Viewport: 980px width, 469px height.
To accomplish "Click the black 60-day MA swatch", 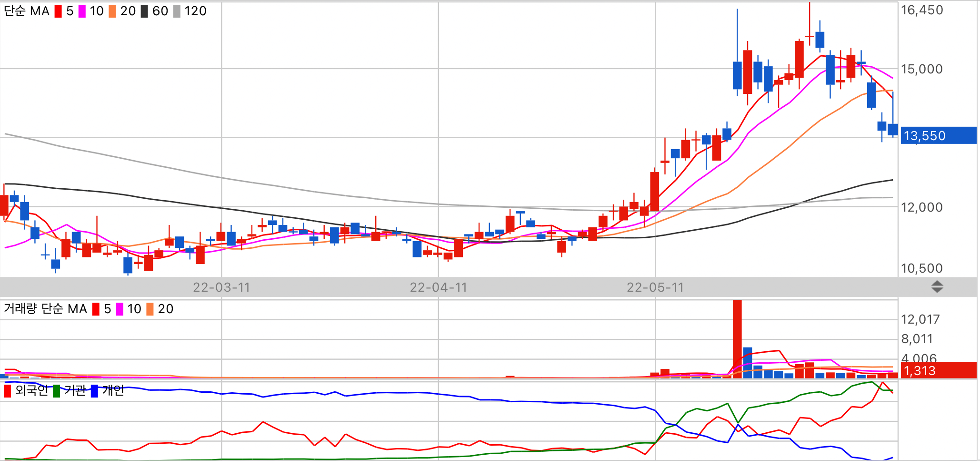I will point(144,11).
